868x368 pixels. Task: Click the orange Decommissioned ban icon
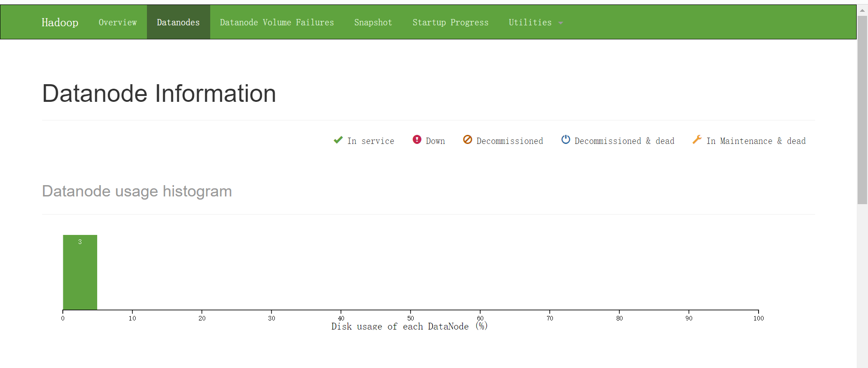coord(467,139)
